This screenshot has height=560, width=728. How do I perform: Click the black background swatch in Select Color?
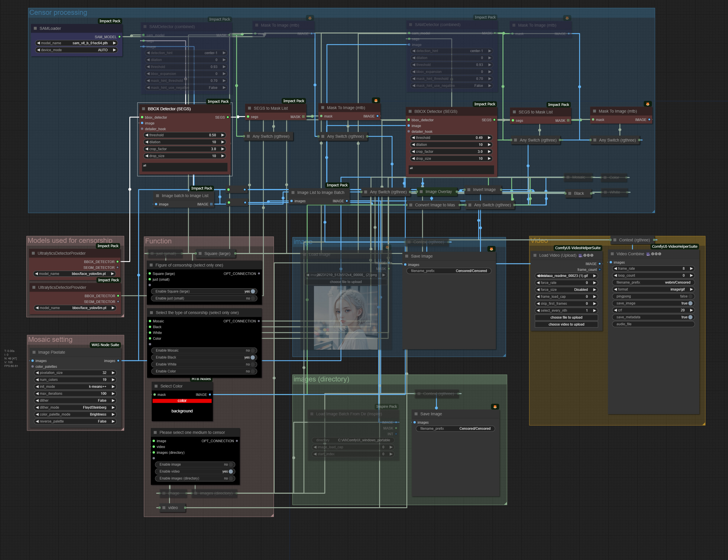pos(182,411)
